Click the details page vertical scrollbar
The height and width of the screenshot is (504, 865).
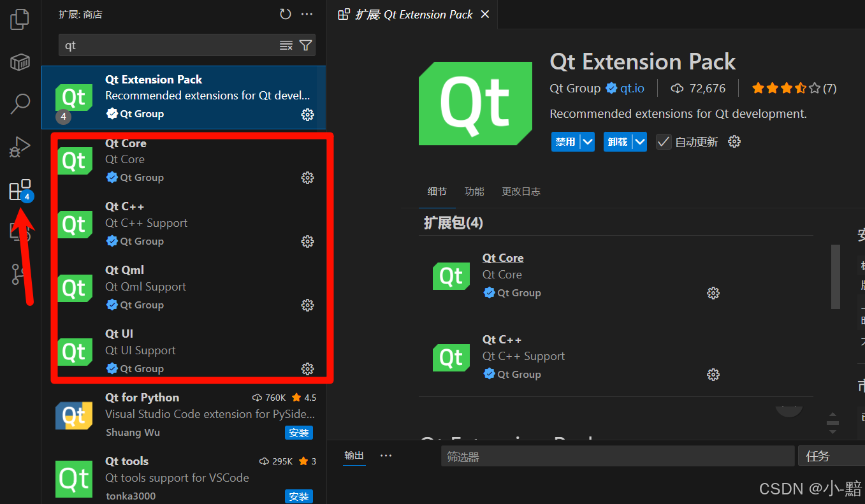point(836,277)
